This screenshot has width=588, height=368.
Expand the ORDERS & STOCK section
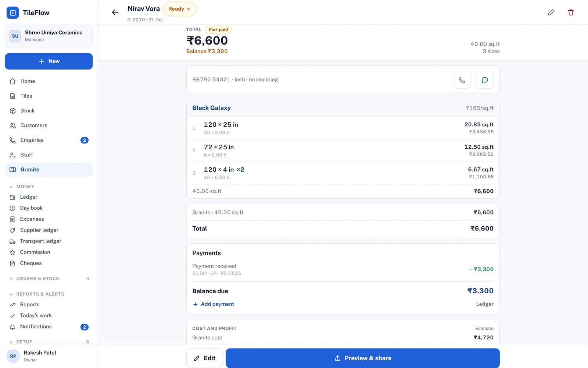pyautogui.click(x=49, y=279)
